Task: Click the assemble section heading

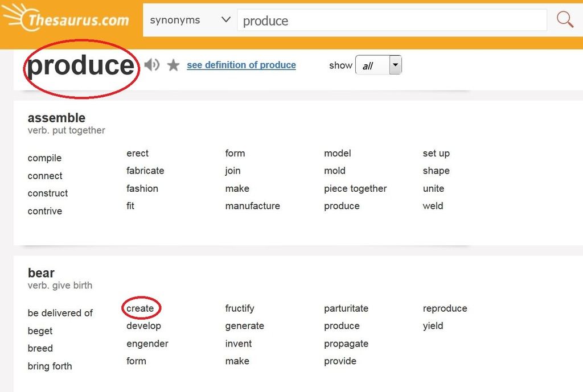Action: [56, 118]
